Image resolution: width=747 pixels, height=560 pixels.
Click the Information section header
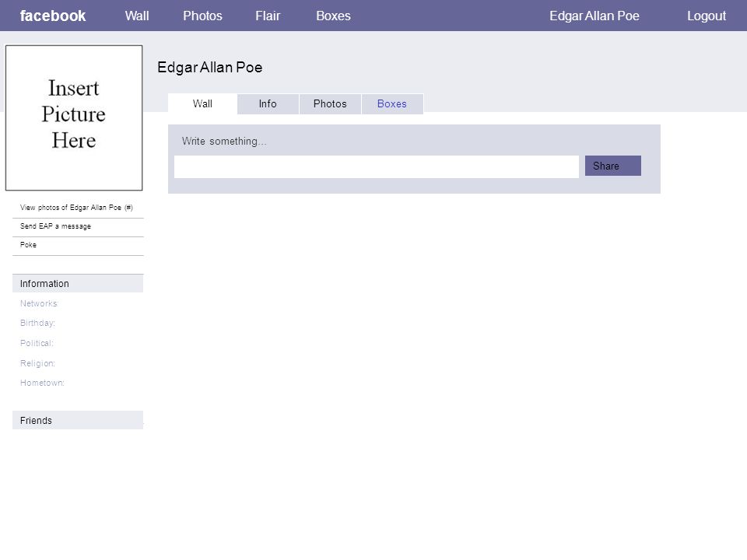78,283
